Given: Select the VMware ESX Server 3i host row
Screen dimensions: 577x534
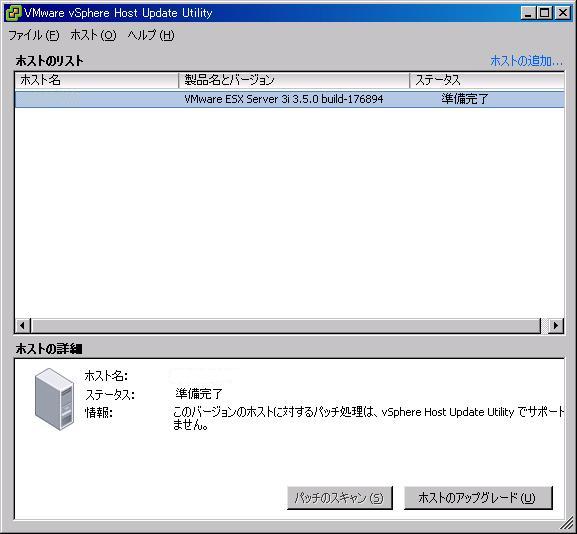Looking at the screenshot, I should pos(290,99).
